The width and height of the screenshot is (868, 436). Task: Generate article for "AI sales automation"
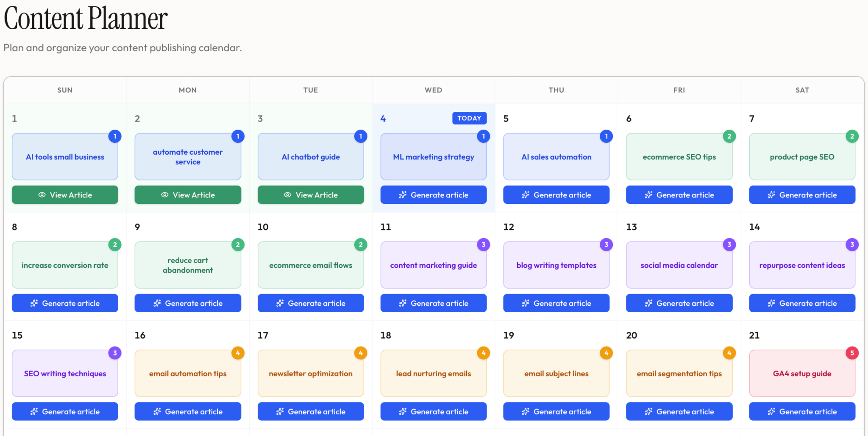[x=556, y=195]
